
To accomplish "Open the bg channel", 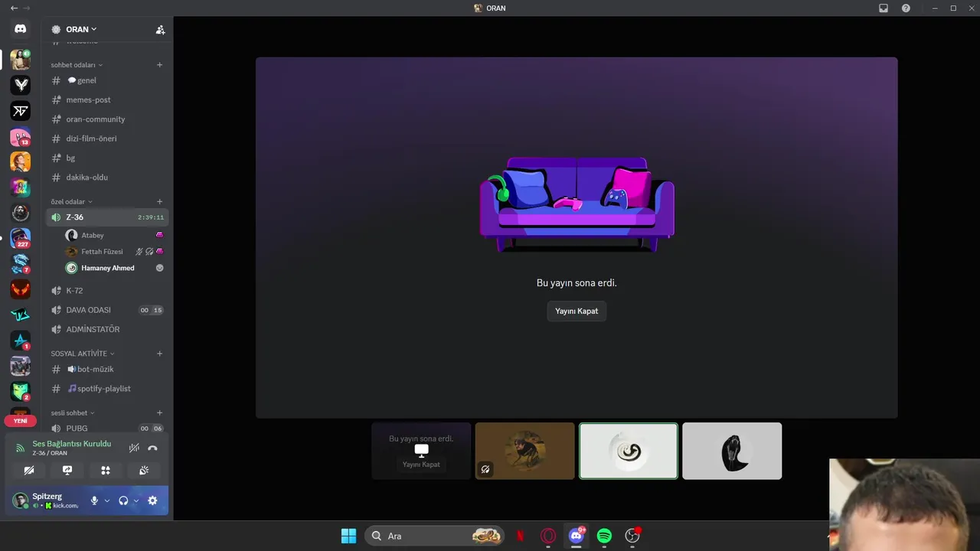I will coord(107,158).
